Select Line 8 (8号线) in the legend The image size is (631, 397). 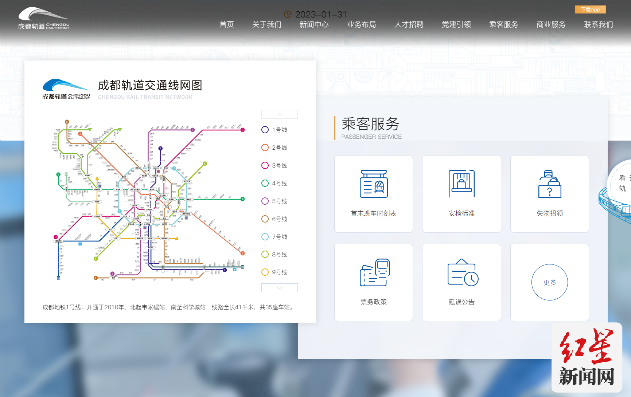click(x=274, y=254)
